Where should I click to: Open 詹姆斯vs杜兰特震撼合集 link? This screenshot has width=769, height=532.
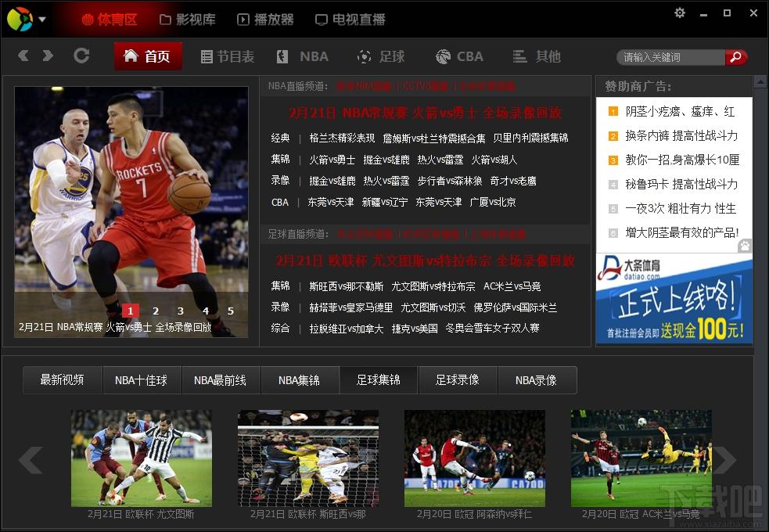pyautogui.click(x=434, y=138)
